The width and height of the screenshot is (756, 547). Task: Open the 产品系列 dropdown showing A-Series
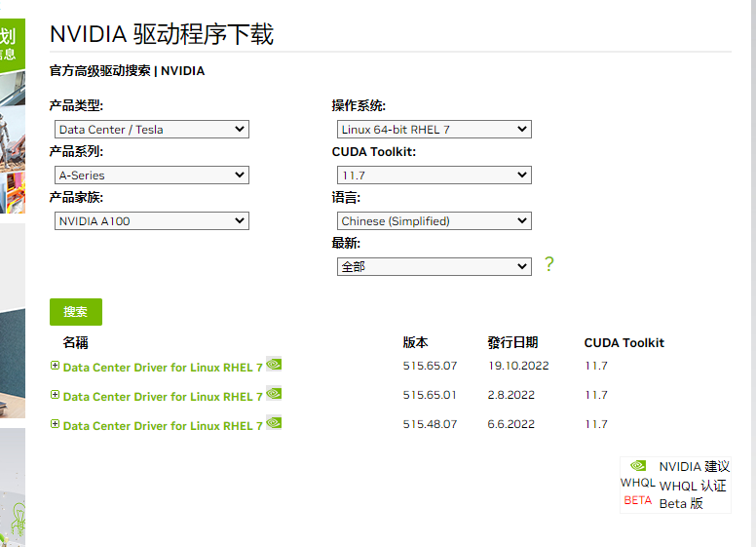pos(151,176)
